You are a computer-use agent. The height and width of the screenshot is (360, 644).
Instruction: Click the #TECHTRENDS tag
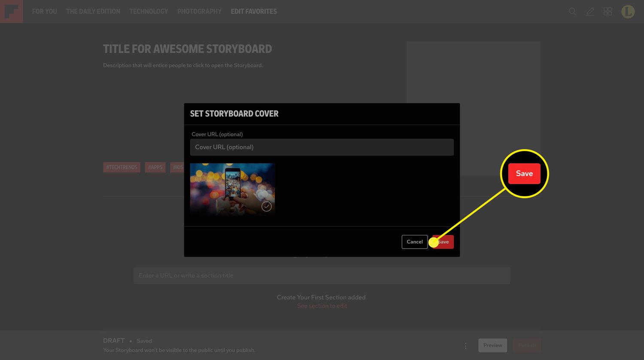click(x=122, y=167)
